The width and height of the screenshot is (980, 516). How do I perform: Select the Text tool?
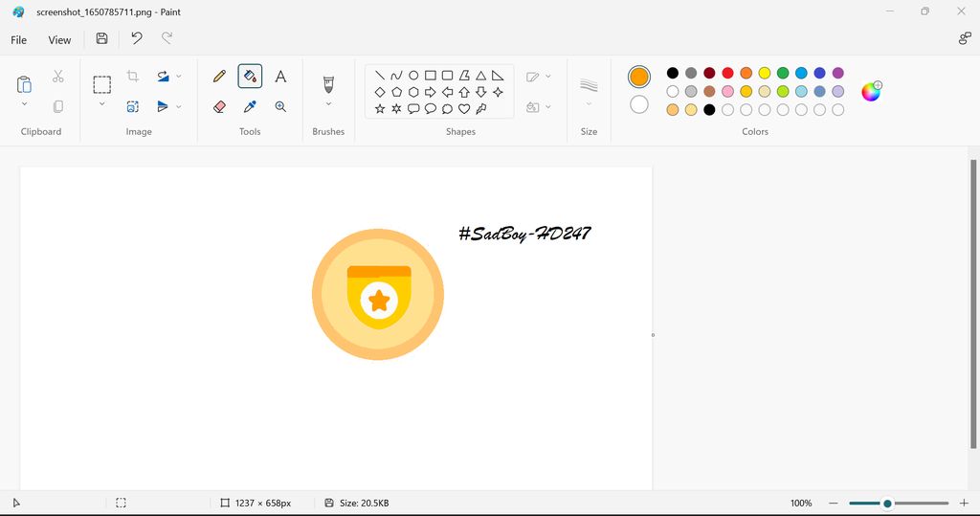pyautogui.click(x=280, y=77)
